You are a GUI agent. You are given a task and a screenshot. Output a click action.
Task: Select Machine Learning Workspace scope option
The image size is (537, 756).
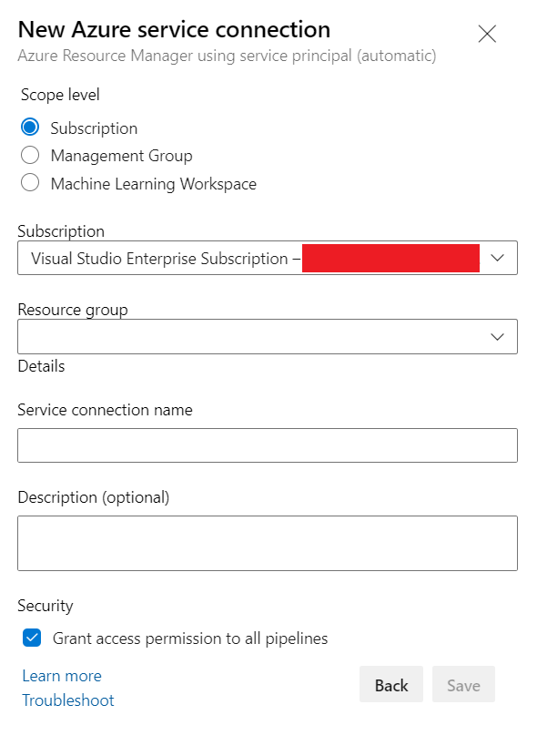pyautogui.click(x=30, y=183)
